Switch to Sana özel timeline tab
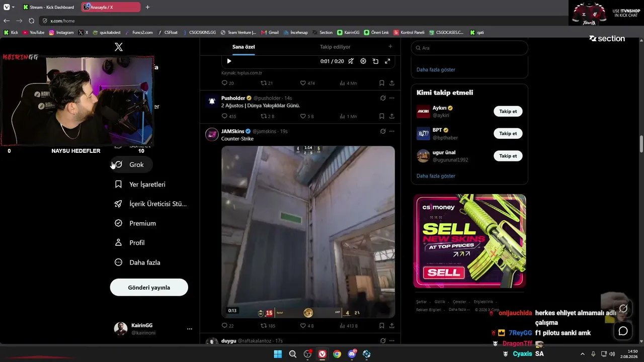644x362 pixels. tap(244, 47)
